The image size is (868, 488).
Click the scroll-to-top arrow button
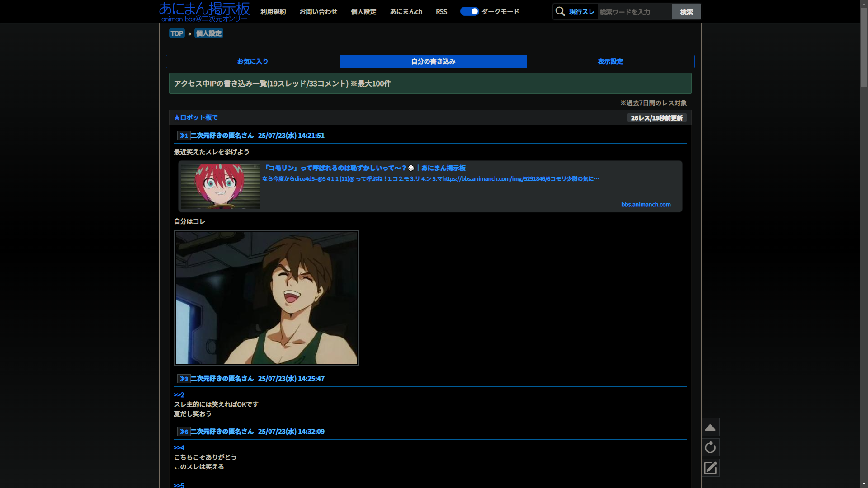pyautogui.click(x=710, y=427)
